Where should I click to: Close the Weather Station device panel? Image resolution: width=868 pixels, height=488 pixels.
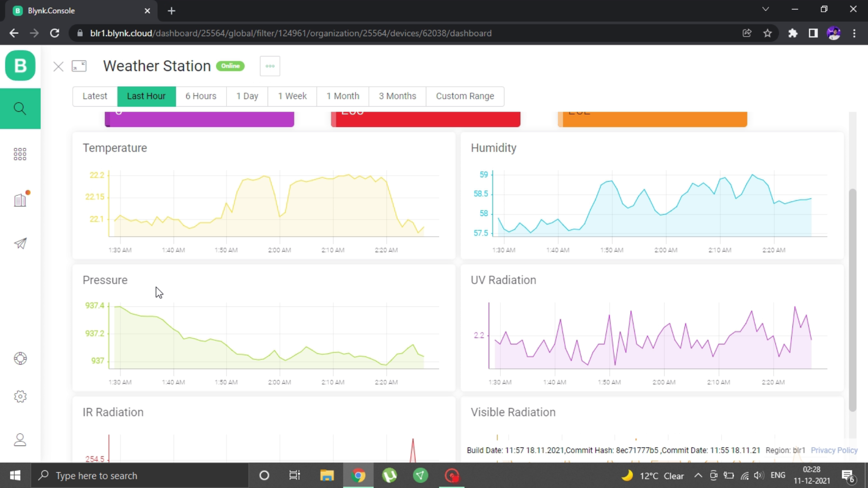coord(58,67)
